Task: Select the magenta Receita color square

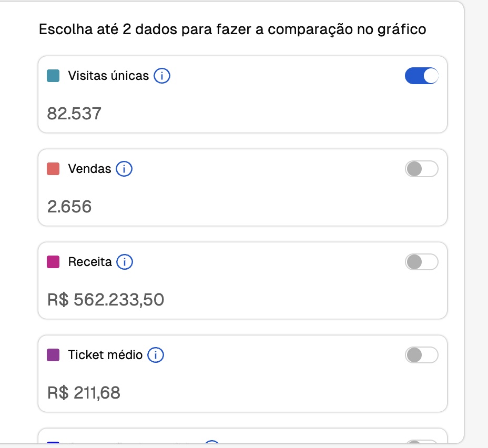Action: [53, 262]
